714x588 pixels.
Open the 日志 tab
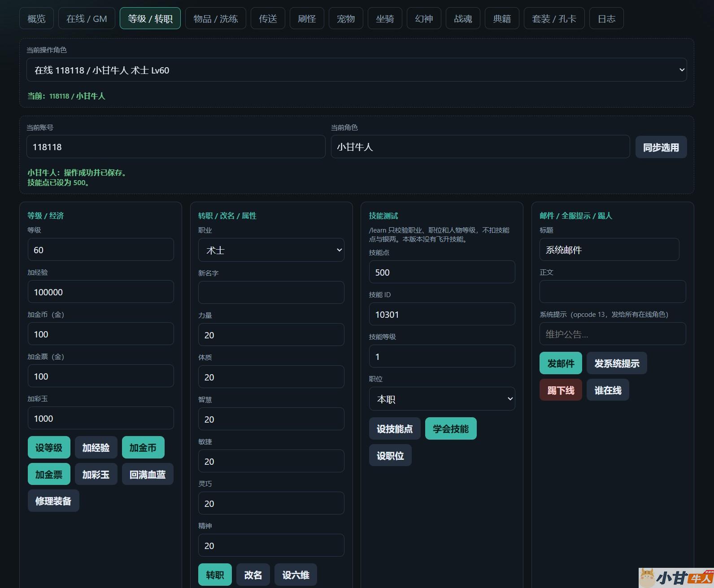coord(606,18)
